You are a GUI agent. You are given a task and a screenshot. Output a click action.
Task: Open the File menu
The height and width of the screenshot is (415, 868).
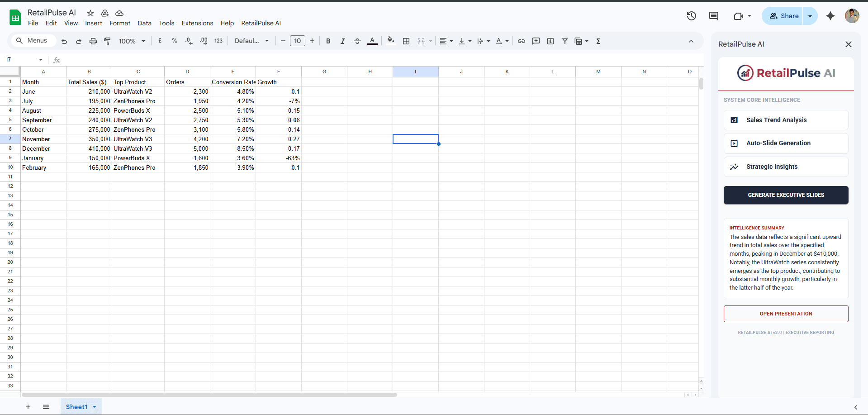coord(33,23)
